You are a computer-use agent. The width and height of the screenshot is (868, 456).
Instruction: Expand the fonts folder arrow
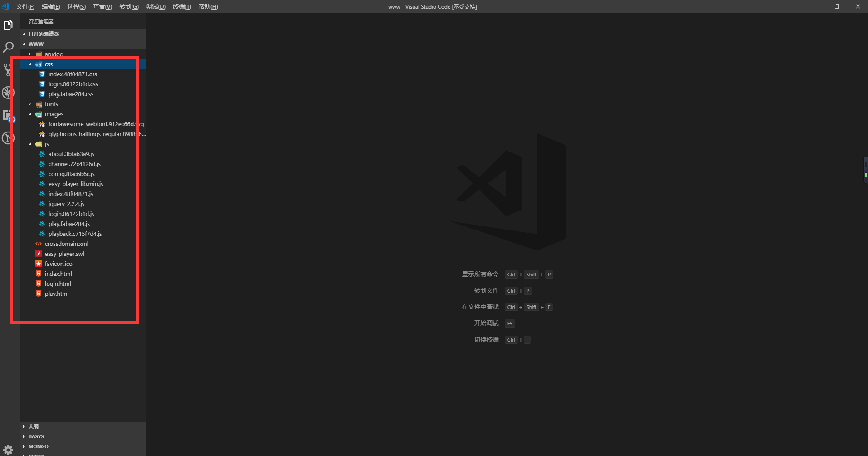coord(30,104)
